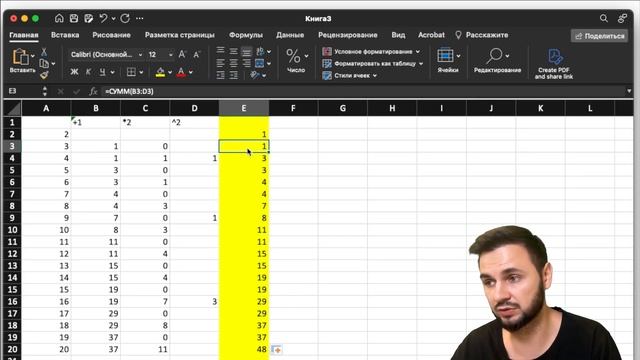The height and width of the screenshot is (360, 640).
Task: Decrease cell indent
Action: (x=220, y=75)
